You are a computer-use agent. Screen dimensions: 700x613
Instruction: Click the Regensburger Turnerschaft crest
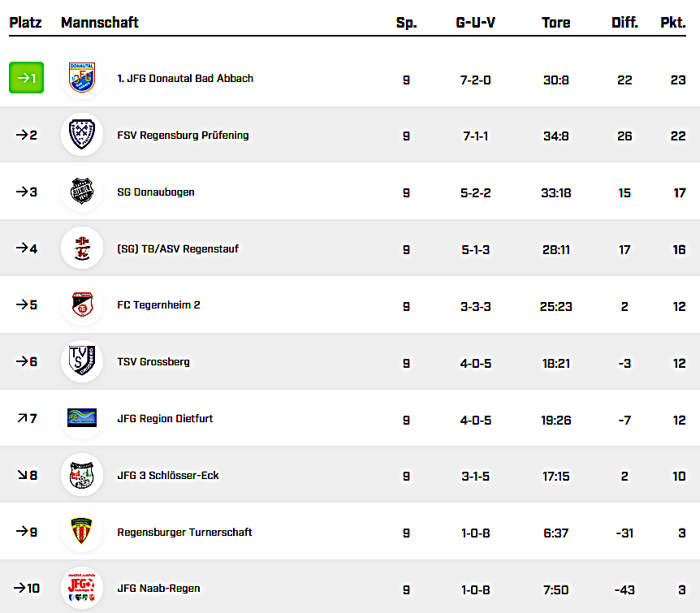pyautogui.click(x=82, y=532)
